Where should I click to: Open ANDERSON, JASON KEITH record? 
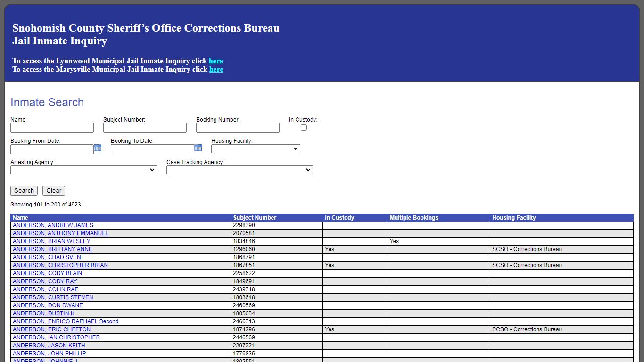pos(49,346)
